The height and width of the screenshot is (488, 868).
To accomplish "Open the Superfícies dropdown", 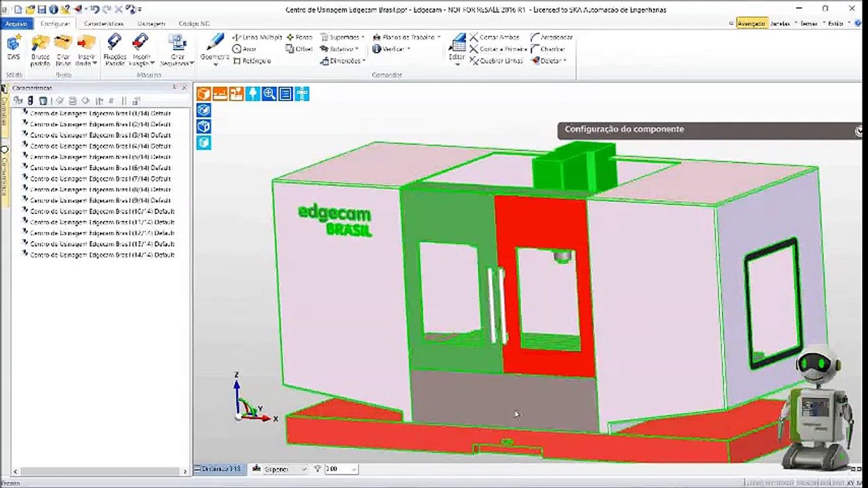I will pyautogui.click(x=343, y=37).
